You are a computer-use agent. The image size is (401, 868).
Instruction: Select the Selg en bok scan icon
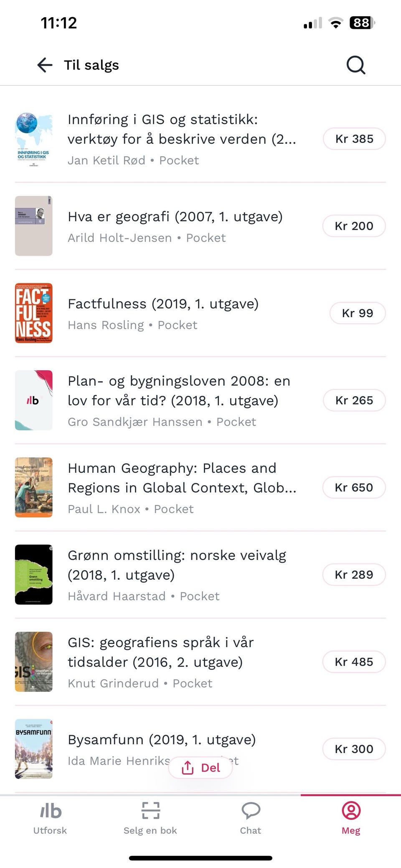pos(150,810)
